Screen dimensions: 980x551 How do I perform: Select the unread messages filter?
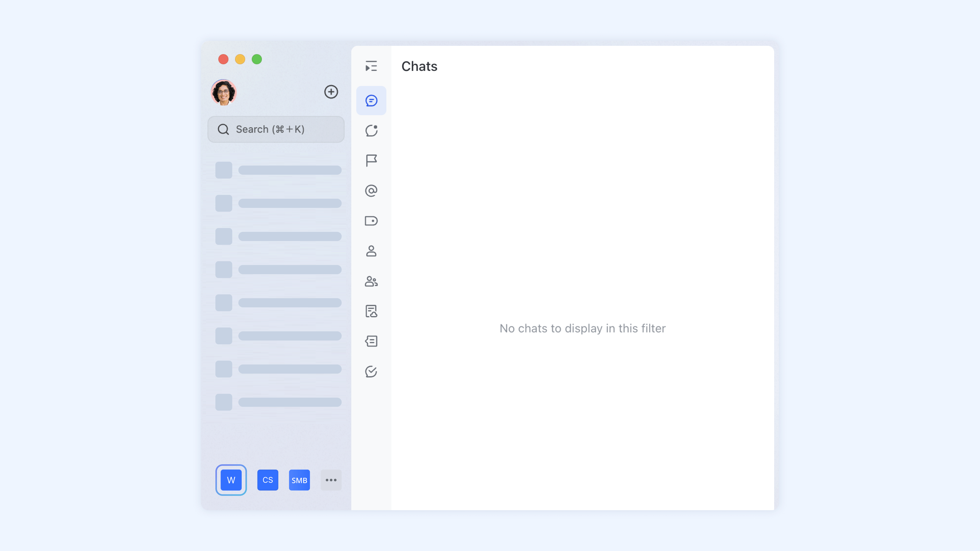click(371, 130)
